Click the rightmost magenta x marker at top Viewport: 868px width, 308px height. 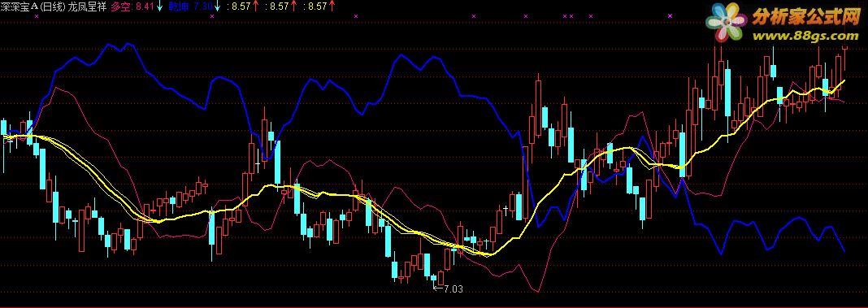[x=671, y=16]
